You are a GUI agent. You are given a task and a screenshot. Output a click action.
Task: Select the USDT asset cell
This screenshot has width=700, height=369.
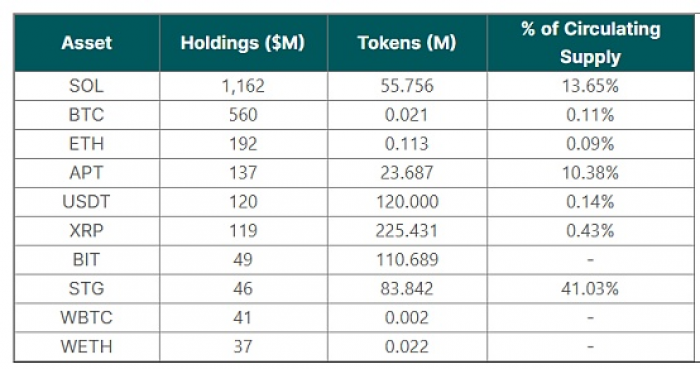coord(87,202)
